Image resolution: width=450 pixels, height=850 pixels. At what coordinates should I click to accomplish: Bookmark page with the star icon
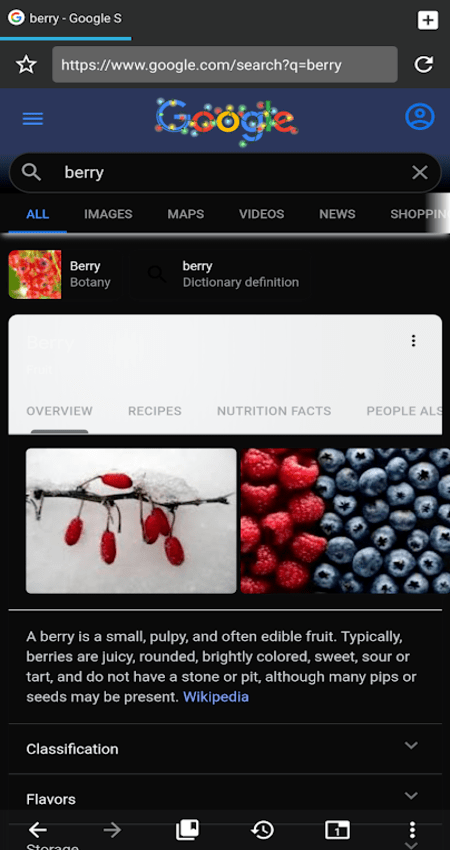[26, 65]
